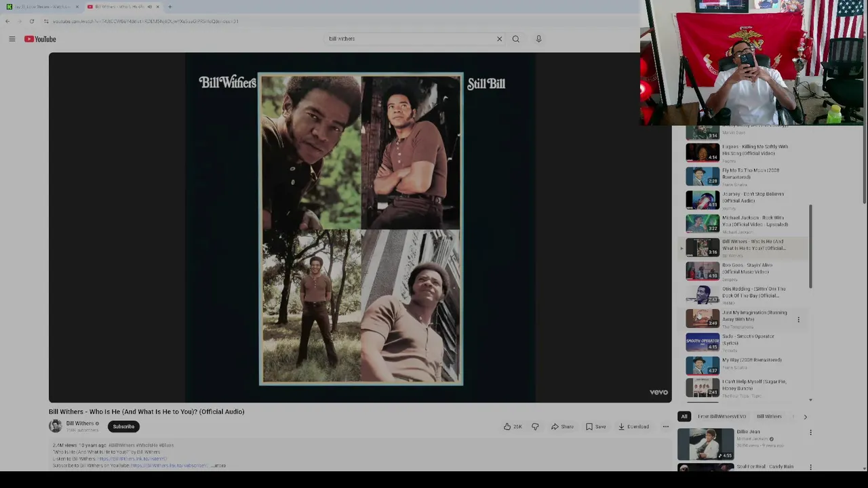Play Bee Gees Stayin' Alive from the playlist
868x488 pixels.
(x=745, y=271)
